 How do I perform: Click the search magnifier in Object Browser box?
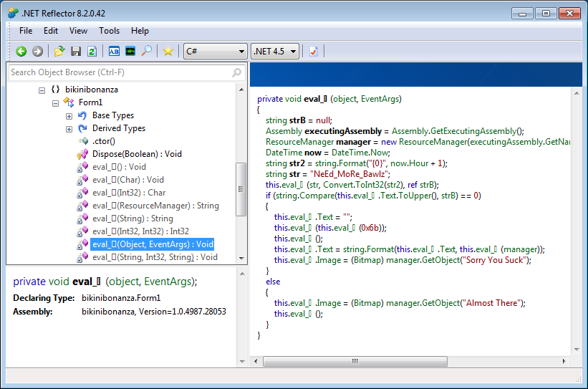(x=236, y=72)
